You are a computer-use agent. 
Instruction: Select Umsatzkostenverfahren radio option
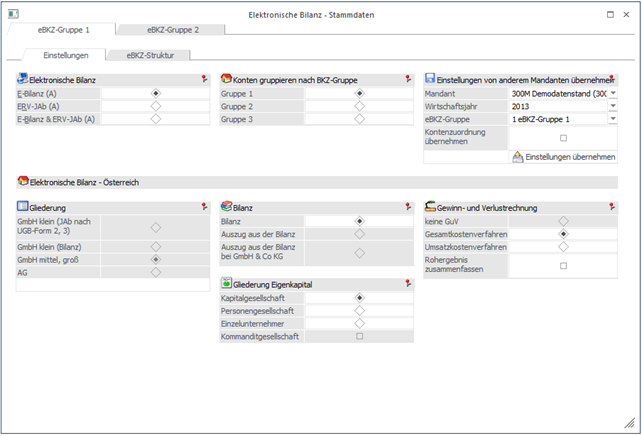click(563, 246)
